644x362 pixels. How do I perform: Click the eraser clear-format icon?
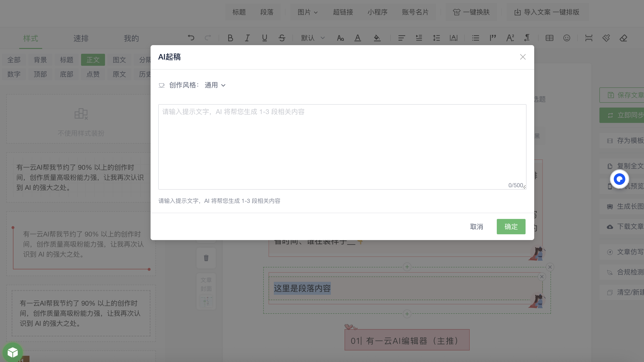click(x=623, y=38)
